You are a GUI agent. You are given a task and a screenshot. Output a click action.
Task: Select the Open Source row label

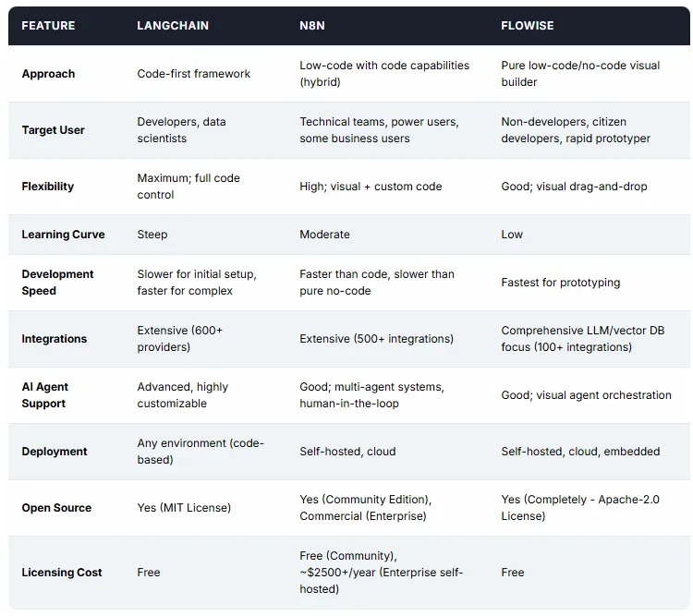[x=56, y=508]
